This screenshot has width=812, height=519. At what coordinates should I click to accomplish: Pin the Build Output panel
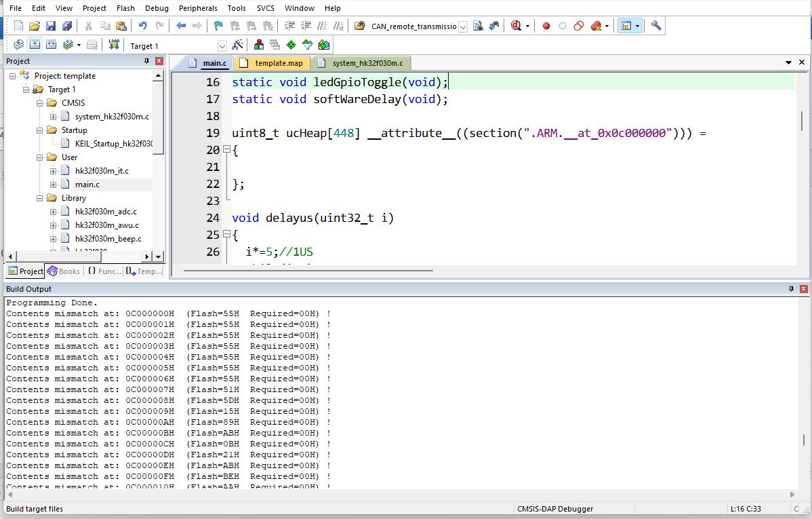point(791,289)
